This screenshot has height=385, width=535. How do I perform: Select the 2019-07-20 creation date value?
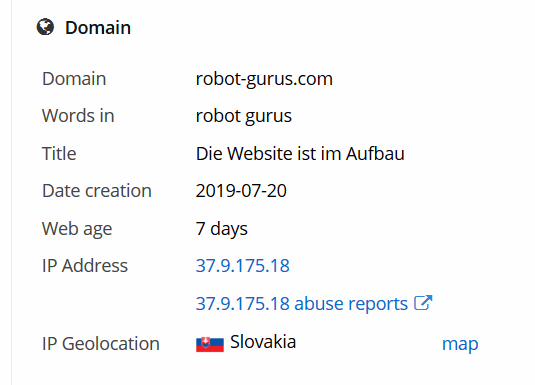[241, 190]
